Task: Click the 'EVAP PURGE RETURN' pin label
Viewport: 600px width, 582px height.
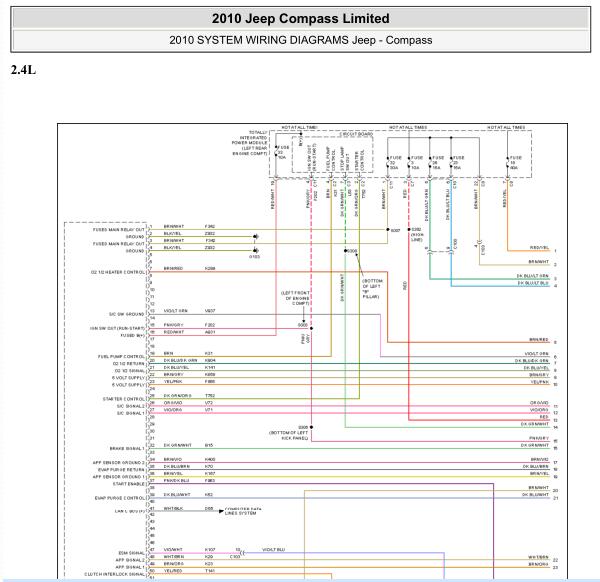Action: 121,470
